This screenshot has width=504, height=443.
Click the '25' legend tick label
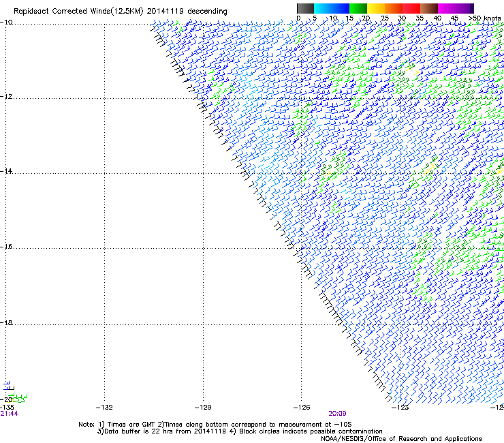click(x=384, y=18)
